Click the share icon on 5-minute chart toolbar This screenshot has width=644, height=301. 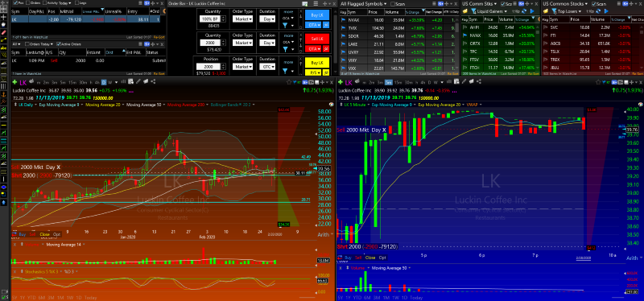coord(479,82)
